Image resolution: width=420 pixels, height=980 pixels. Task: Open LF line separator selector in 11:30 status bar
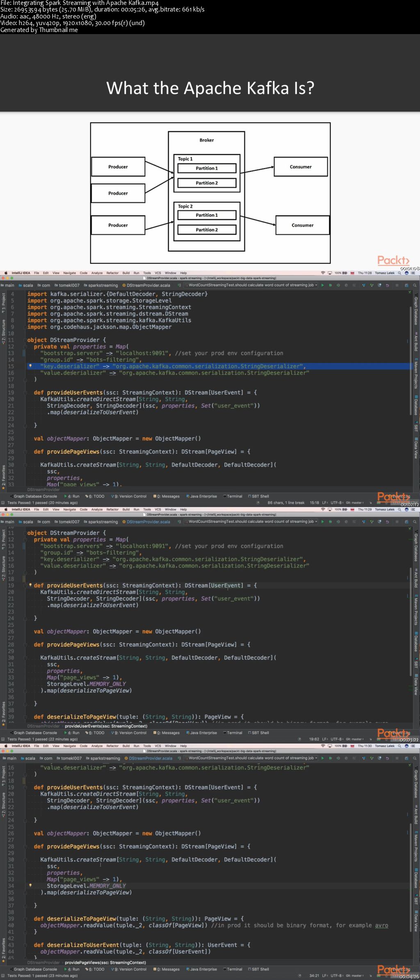coord(325,975)
